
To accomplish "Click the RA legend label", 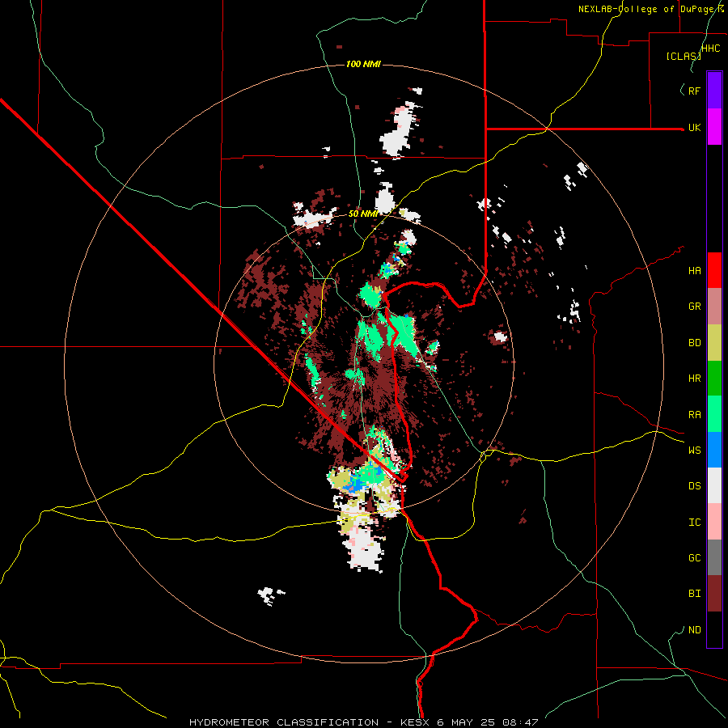I will pyautogui.click(x=694, y=415).
